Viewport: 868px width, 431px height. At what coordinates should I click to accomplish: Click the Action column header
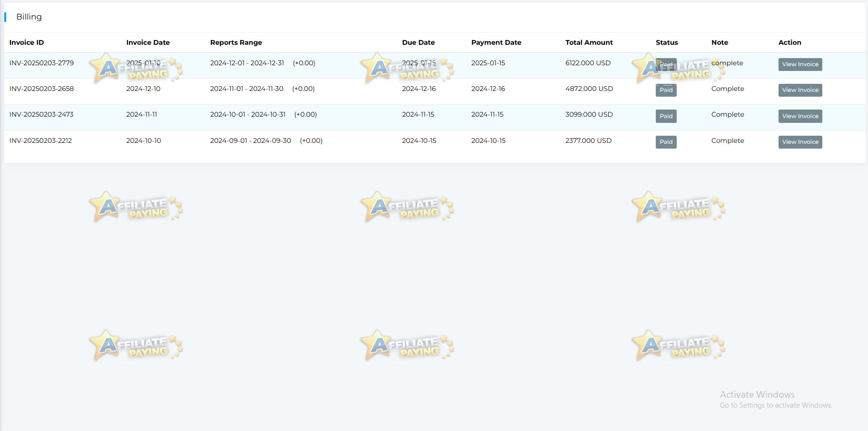point(790,42)
